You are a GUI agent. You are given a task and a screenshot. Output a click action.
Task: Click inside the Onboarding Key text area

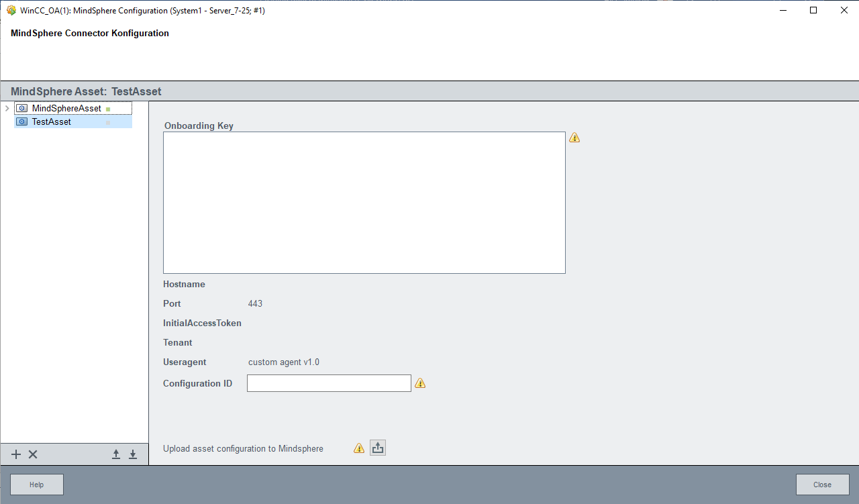(x=364, y=203)
